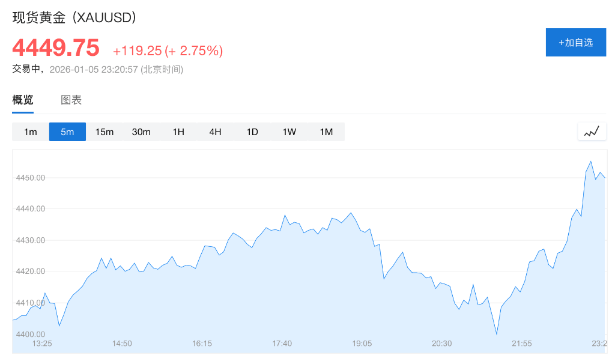The width and height of the screenshot is (615, 364).
Task: Click the 现货黄金 (XAUUSD) title
Action: [x=74, y=17]
